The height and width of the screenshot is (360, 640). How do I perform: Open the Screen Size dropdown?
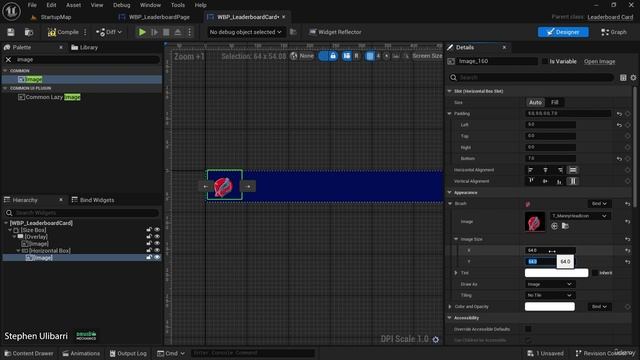(x=427, y=56)
